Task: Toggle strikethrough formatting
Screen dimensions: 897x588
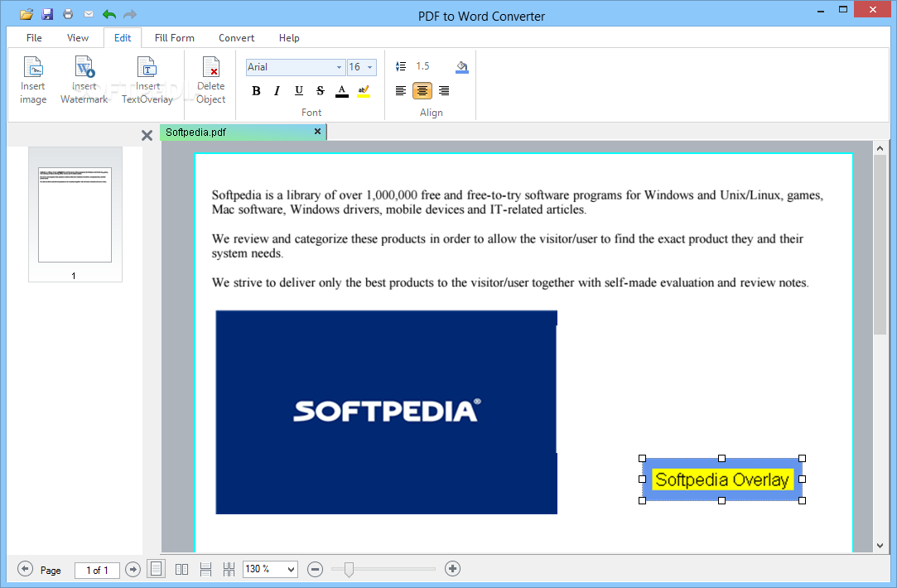Action: coord(321,91)
